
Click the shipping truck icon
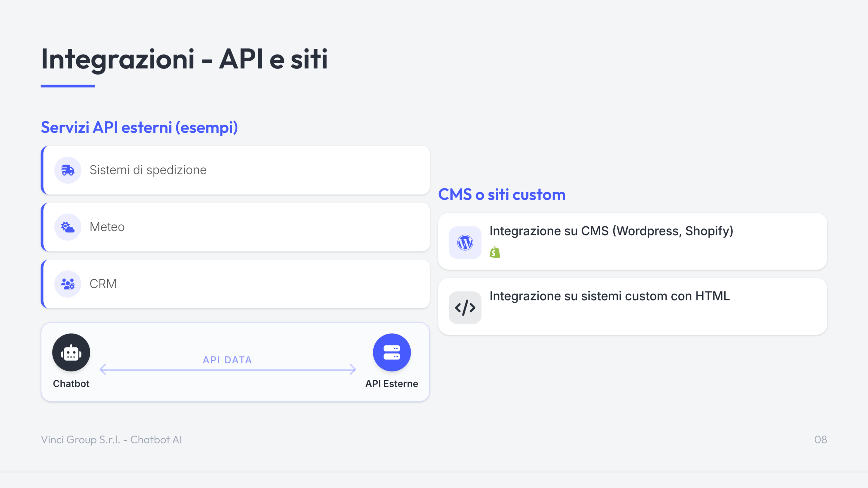68,170
